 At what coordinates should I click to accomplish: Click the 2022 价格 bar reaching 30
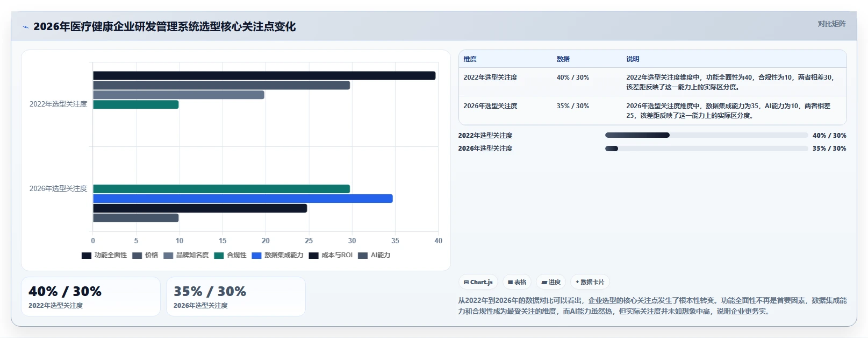tap(221, 85)
